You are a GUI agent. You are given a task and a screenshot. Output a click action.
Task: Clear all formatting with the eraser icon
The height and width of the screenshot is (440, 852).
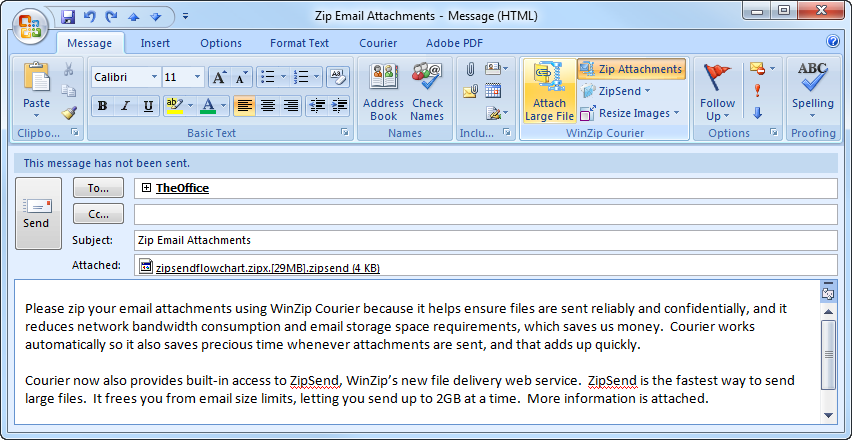338,77
